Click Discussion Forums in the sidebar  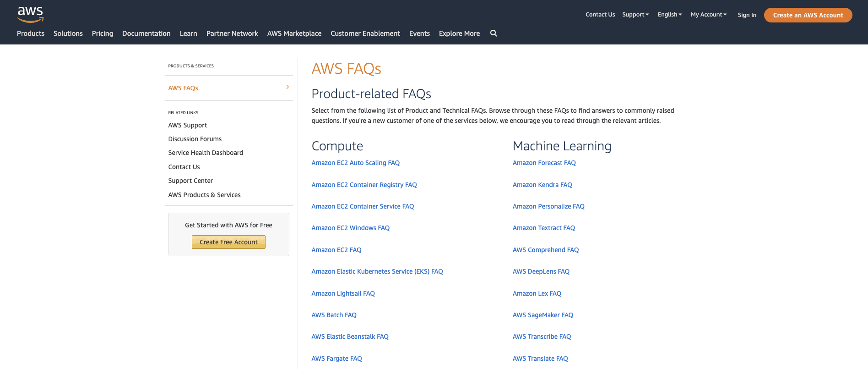[195, 139]
